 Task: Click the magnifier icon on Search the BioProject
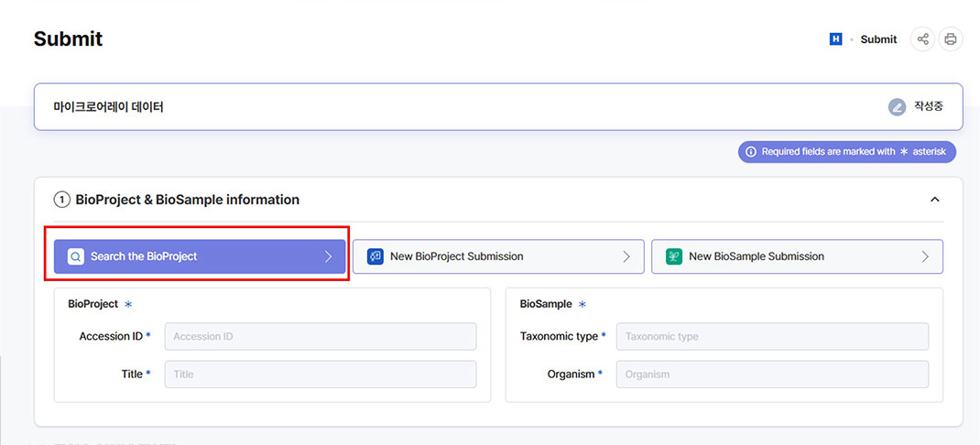click(x=75, y=256)
